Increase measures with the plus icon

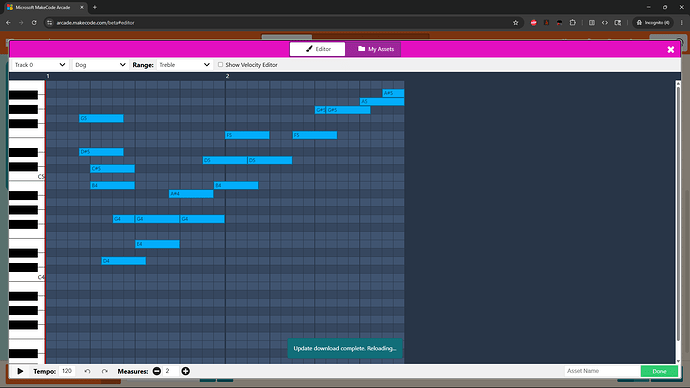click(186, 371)
